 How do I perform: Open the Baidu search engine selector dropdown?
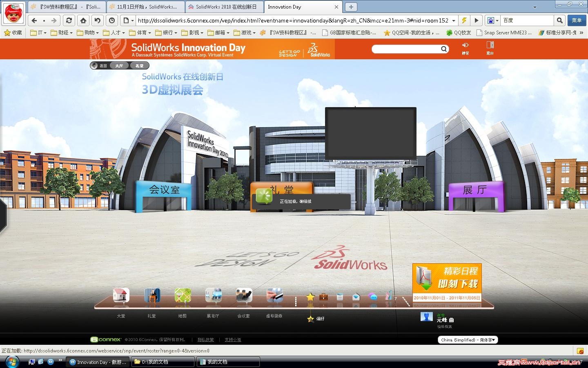tap(493, 20)
